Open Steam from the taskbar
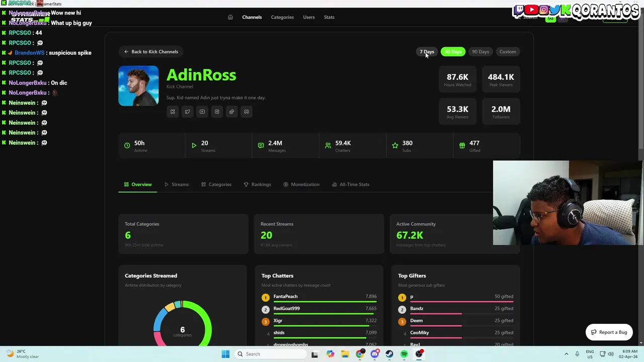Viewport: 644px width, 362px height. pos(389,354)
